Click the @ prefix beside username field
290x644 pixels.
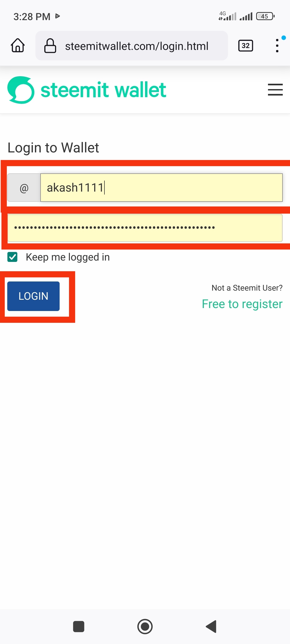pyautogui.click(x=24, y=188)
